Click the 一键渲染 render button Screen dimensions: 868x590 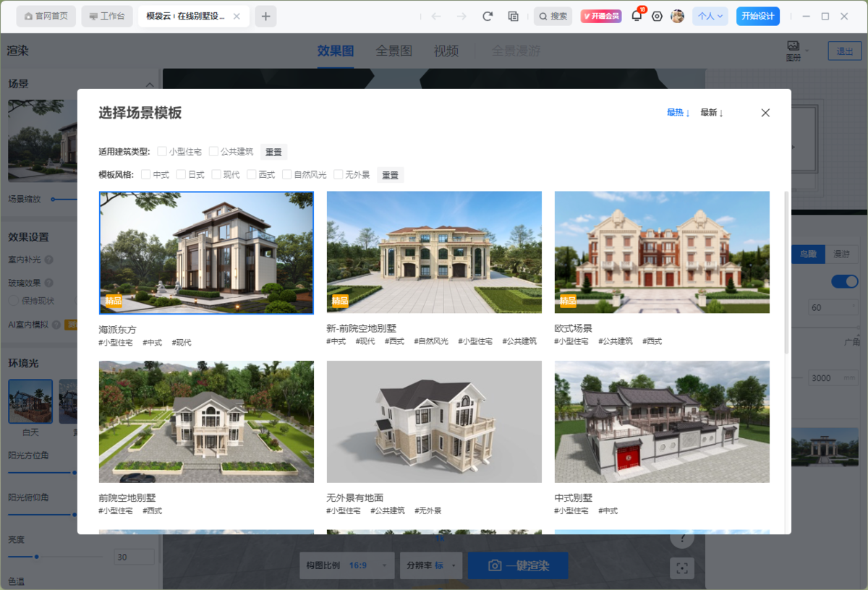518,565
